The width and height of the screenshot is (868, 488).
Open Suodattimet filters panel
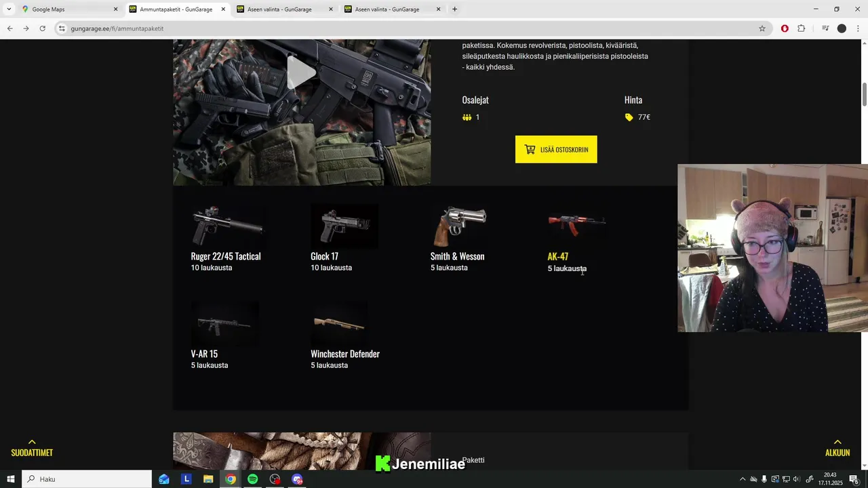coord(32,447)
